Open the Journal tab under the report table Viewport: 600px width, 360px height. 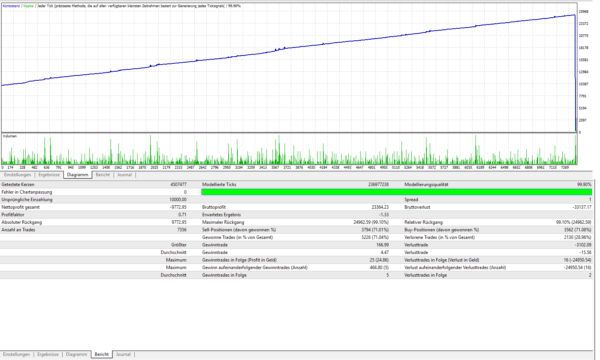pos(123,355)
